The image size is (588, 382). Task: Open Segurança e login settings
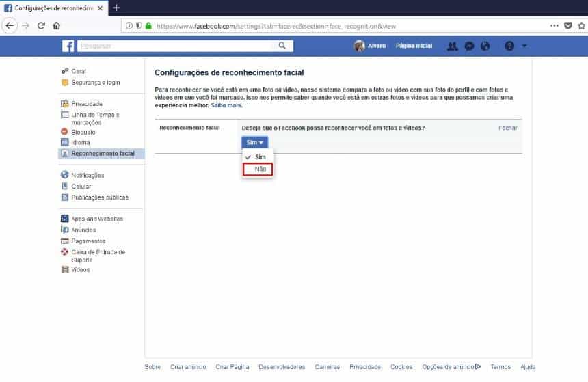coord(90,83)
